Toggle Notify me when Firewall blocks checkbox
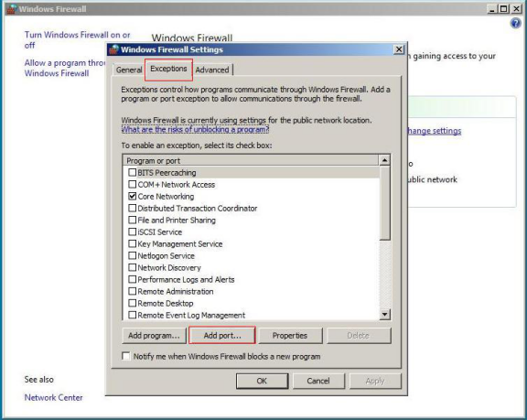Image resolution: width=527 pixels, height=420 pixels. point(126,356)
